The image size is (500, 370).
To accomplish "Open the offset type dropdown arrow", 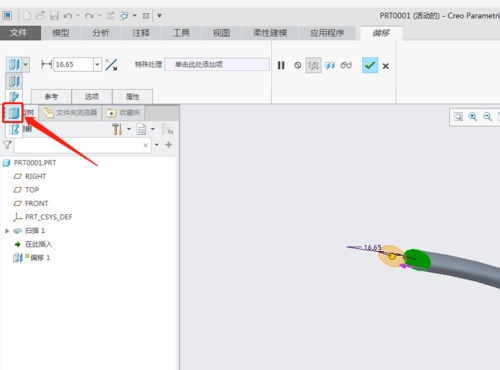I will click(26, 64).
